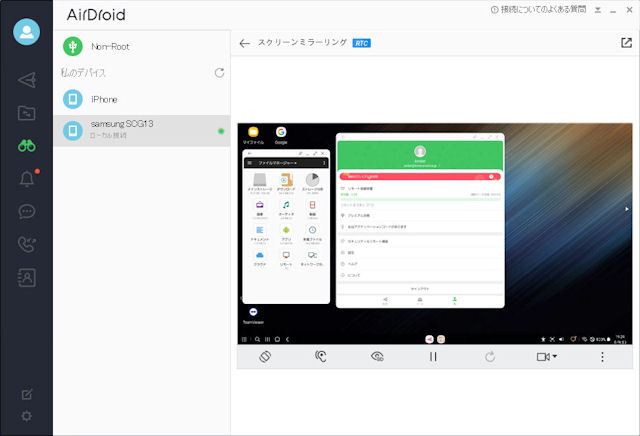
Task: Pause the screen mirroring
Action: 433,357
